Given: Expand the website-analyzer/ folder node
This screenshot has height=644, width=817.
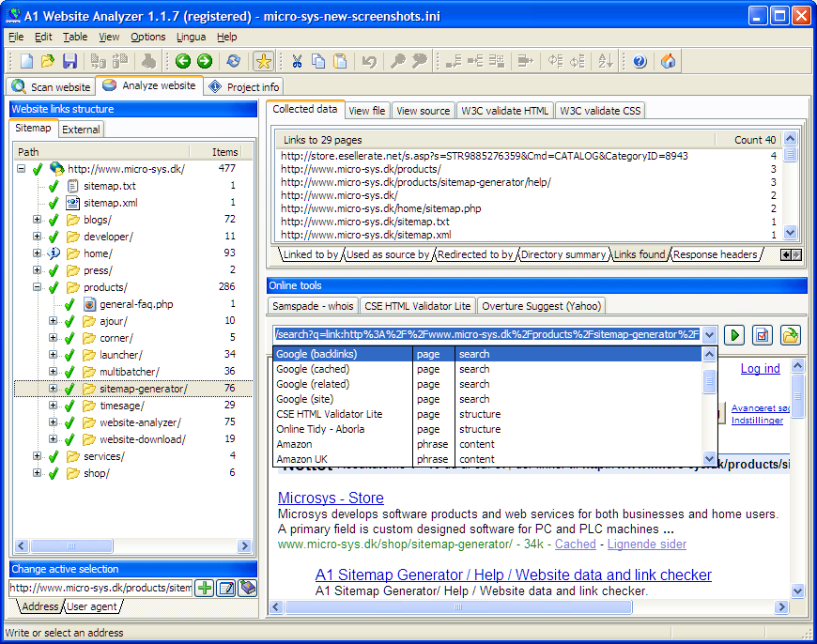Looking at the screenshot, I should tap(54, 422).
